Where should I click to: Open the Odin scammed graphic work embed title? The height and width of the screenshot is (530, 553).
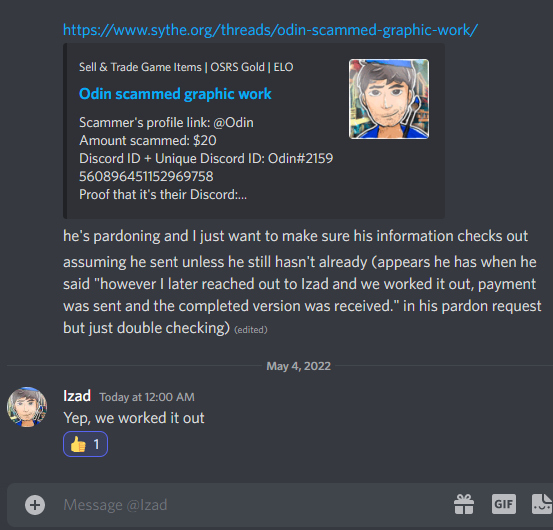click(x=175, y=94)
